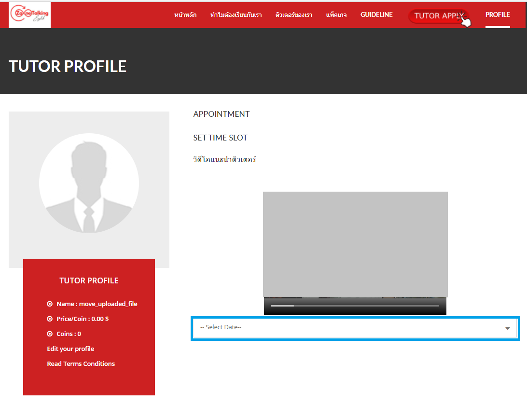Click Edit your profile link

click(70, 349)
